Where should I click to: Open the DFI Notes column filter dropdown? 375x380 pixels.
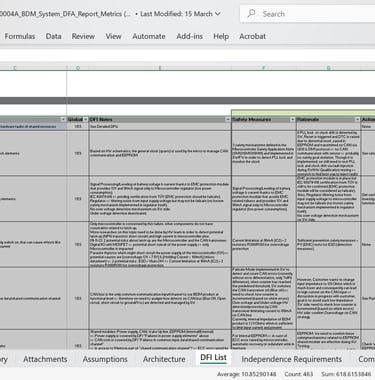click(228, 119)
